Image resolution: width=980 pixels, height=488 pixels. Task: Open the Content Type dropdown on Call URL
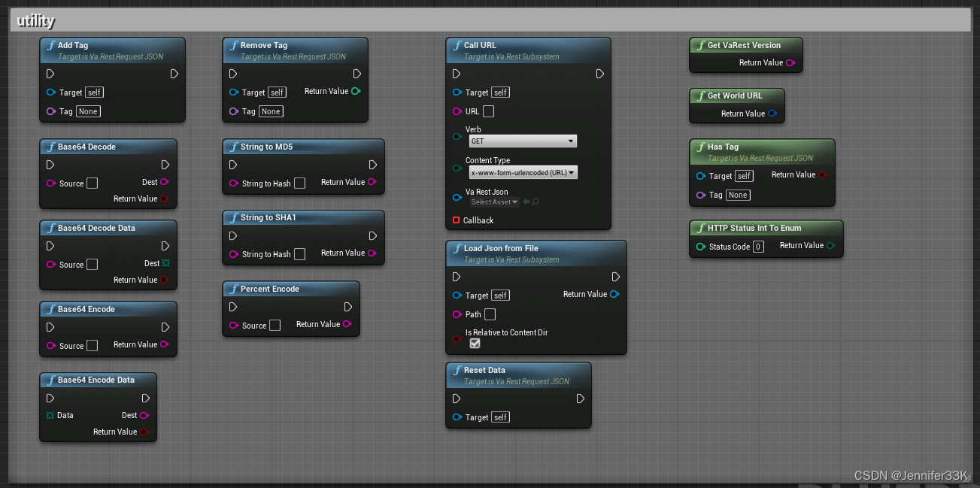point(523,172)
